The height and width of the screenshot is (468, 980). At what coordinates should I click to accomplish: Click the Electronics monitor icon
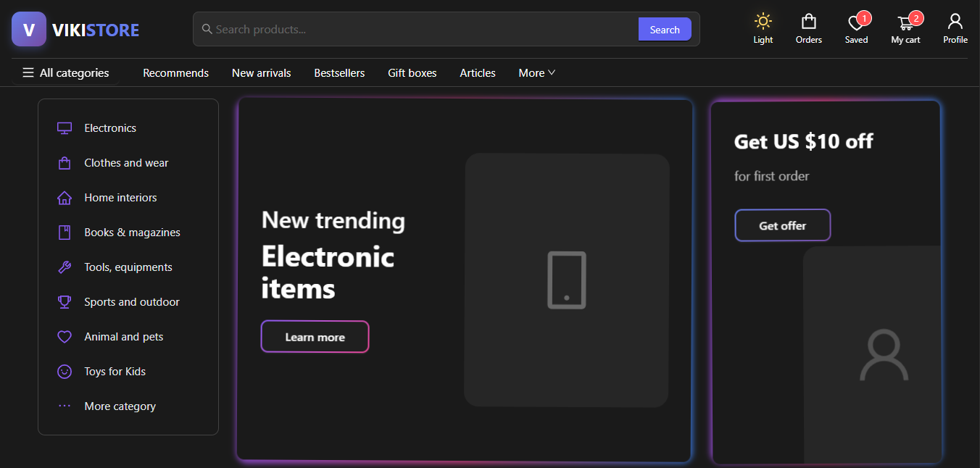(65, 128)
